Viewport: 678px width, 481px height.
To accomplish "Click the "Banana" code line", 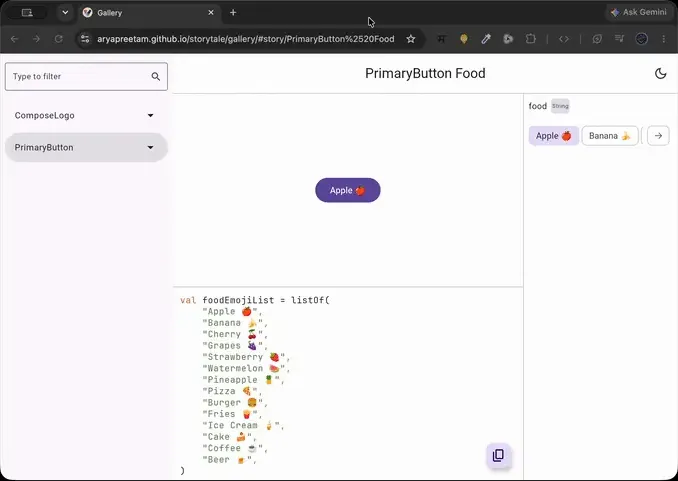I will [x=235, y=323].
